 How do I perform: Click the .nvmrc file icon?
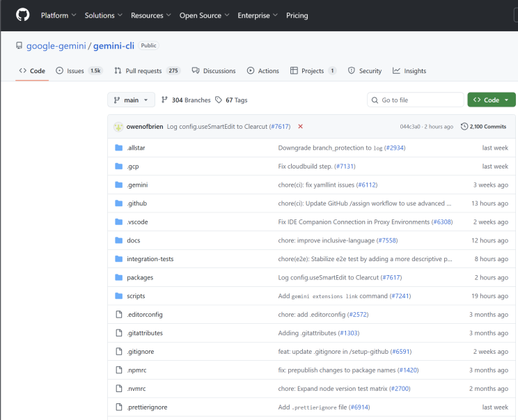(119, 388)
